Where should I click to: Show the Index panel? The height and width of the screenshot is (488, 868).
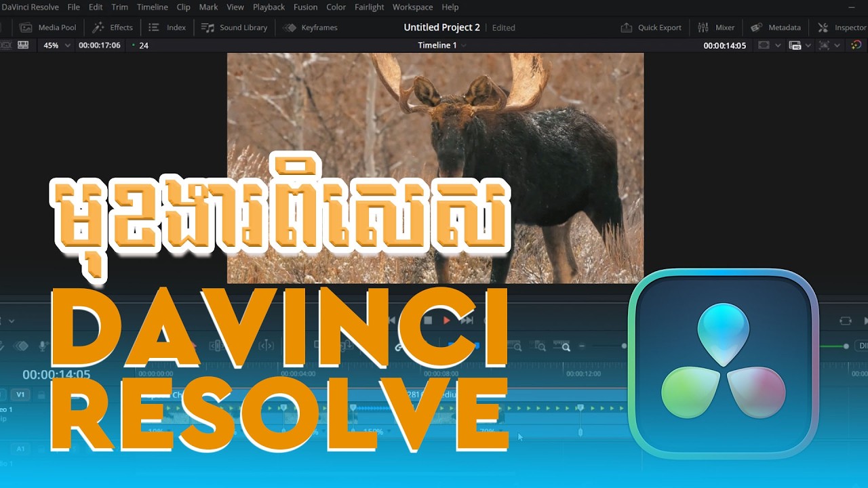pyautogui.click(x=167, y=27)
